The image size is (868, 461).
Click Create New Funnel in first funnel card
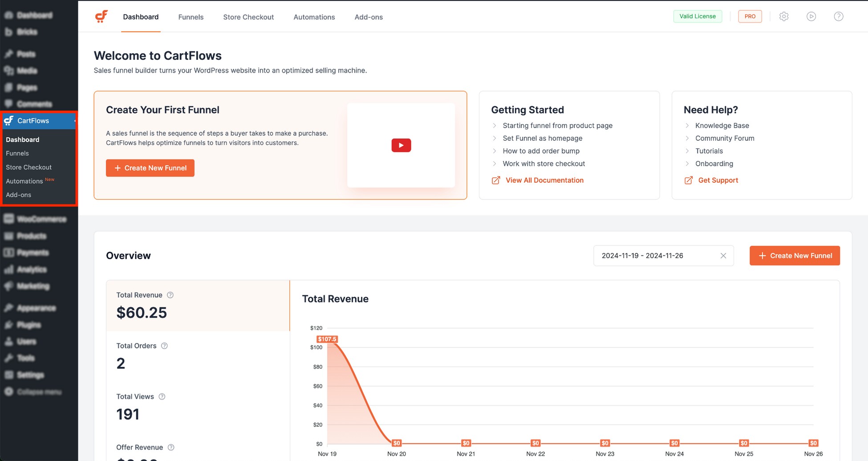[150, 168]
